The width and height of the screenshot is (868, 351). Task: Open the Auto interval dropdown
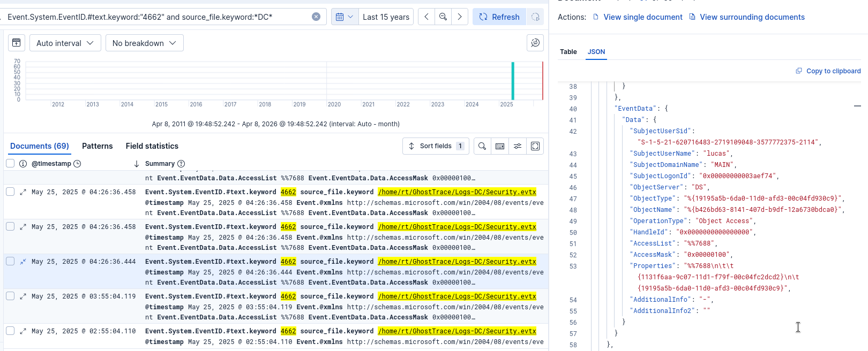coord(65,43)
